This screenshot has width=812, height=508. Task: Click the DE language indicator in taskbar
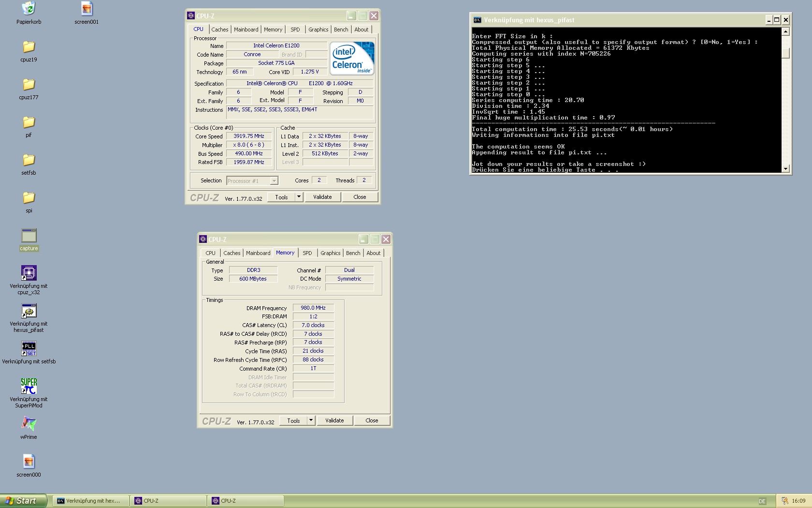tap(762, 501)
